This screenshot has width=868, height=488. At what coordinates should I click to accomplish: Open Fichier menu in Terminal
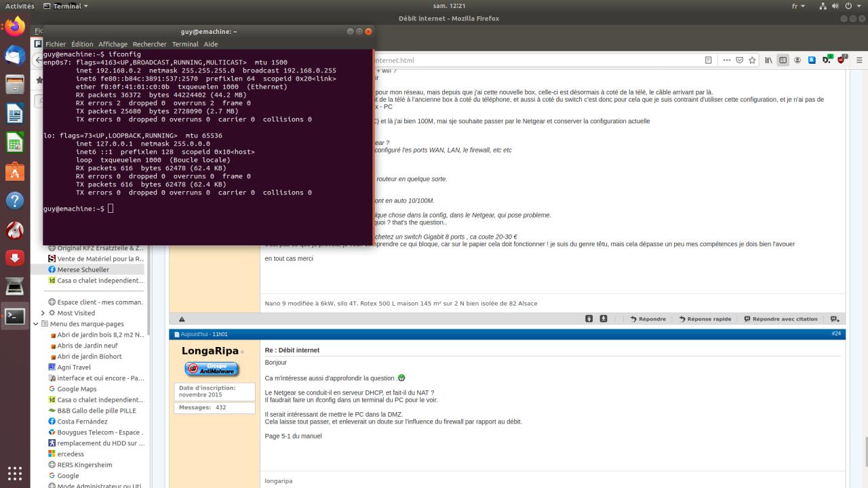click(x=56, y=44)
